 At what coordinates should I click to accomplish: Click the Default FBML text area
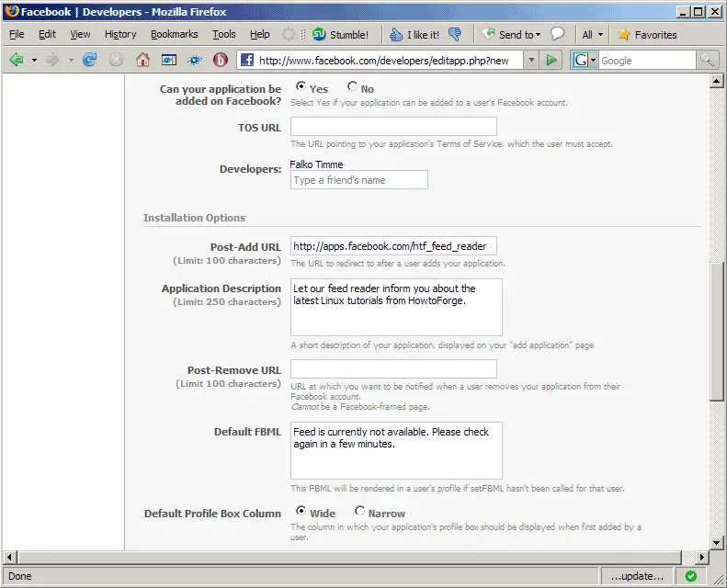(x=396, y=450)
